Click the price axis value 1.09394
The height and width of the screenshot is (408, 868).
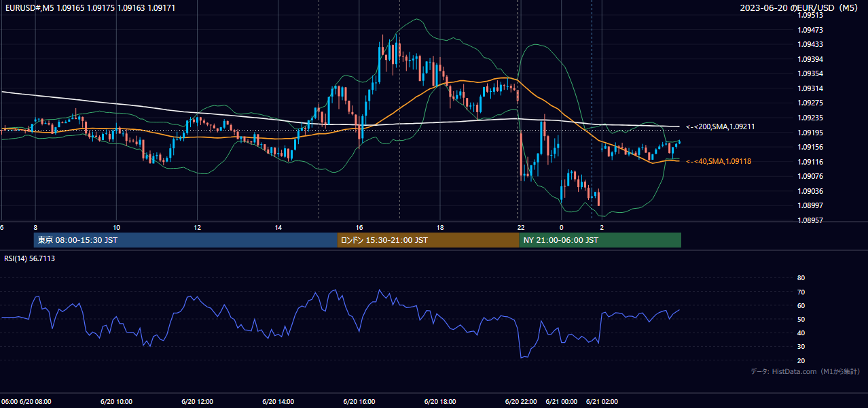[811, 59]
